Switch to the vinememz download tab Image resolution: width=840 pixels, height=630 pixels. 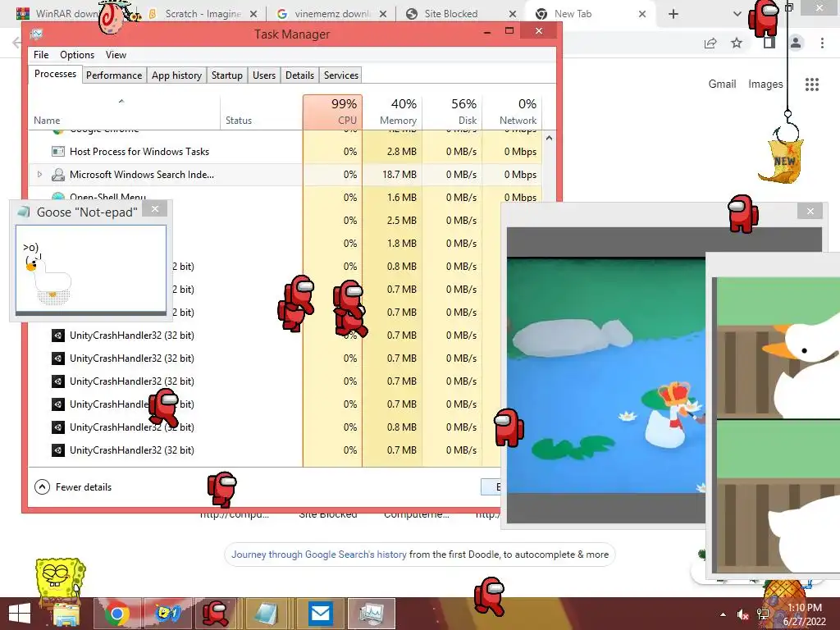[331, 13]
